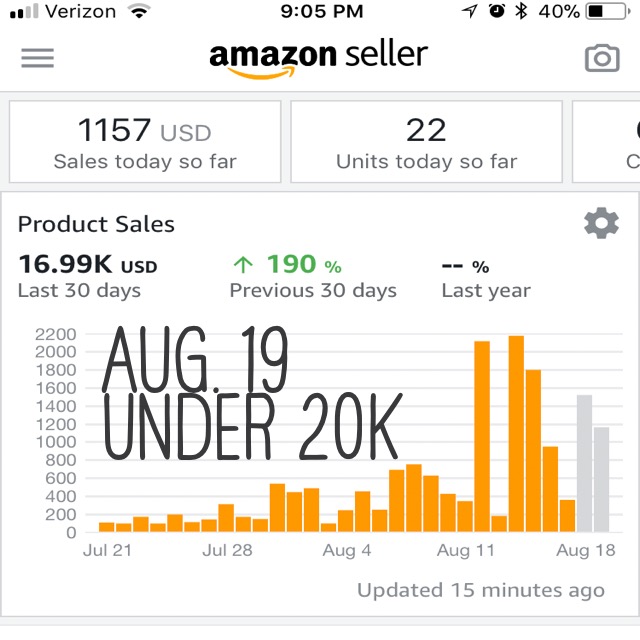Tap the Product Sales heading

tap(96, 224)
